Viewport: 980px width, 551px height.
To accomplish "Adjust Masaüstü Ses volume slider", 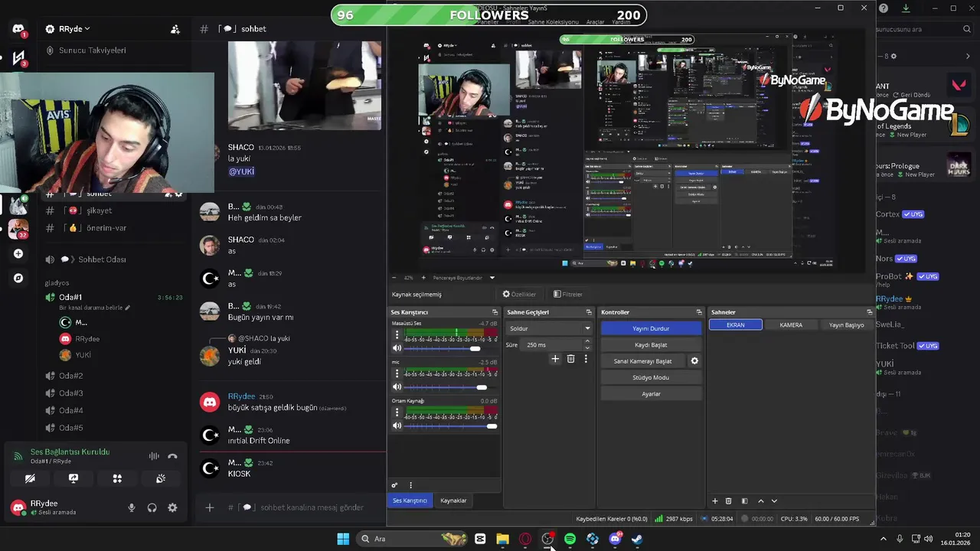I will (450, 348).
